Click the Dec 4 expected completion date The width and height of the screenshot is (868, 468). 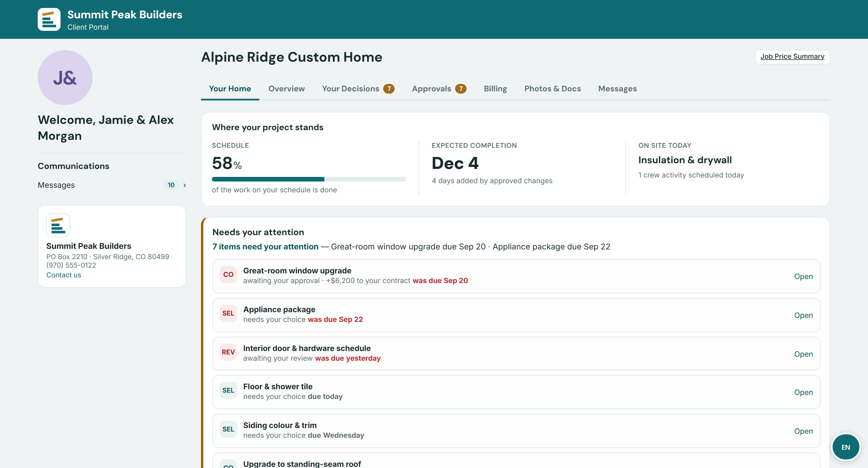tap(455, 163)
